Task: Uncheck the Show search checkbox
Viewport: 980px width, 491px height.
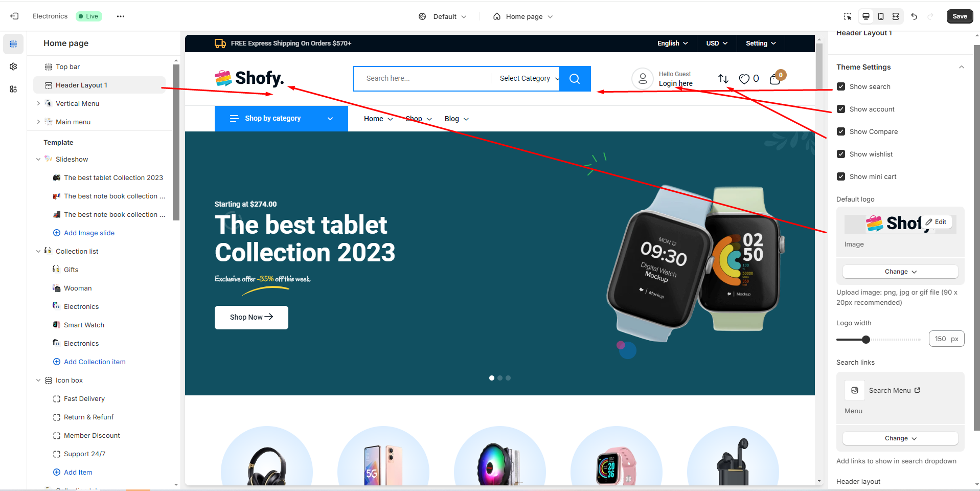Action: coord(841,86)
